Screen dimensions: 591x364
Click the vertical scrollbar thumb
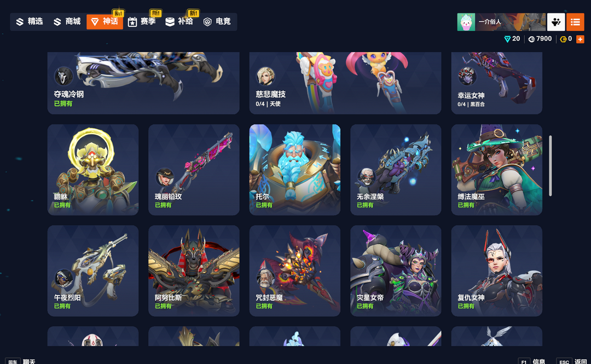(551, 166)
